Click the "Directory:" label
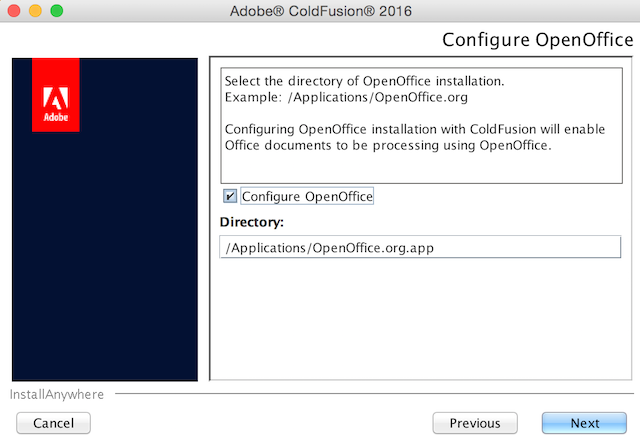 pos(251,222)
